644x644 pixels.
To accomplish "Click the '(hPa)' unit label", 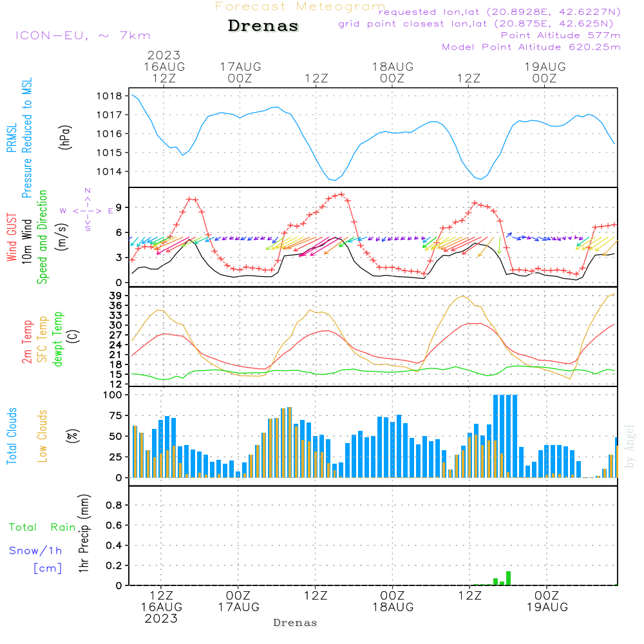I will (65, 137).
